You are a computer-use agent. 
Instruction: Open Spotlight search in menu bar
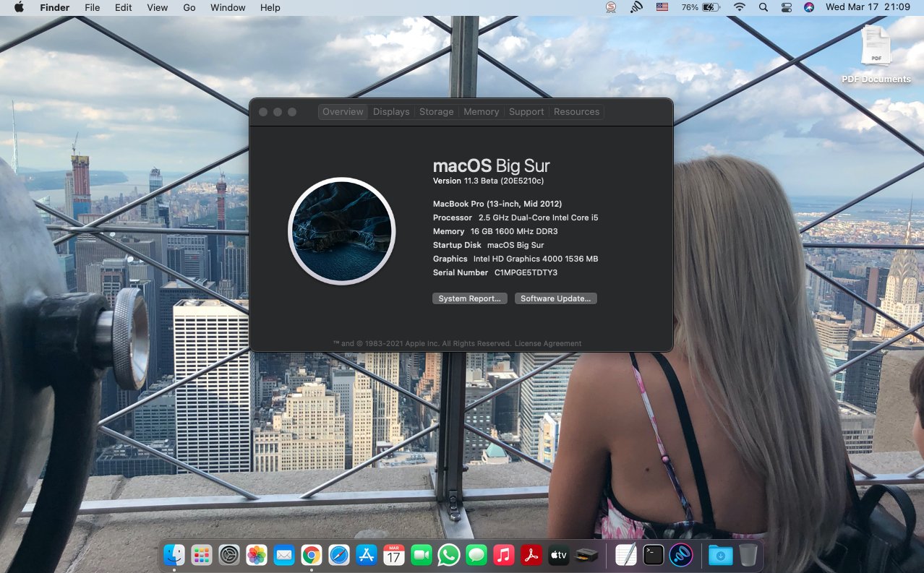[763, 7]
